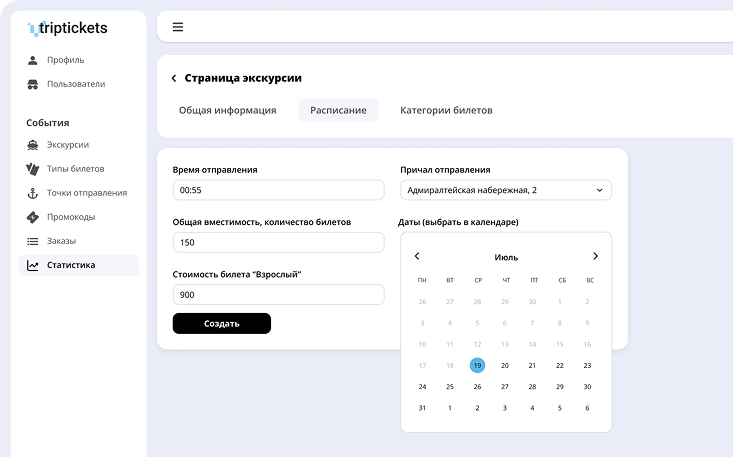The height and width of the screenshot is (457, 733).
Task: Click the back arrow near Страница экскурсии
Action: point(174,78)
